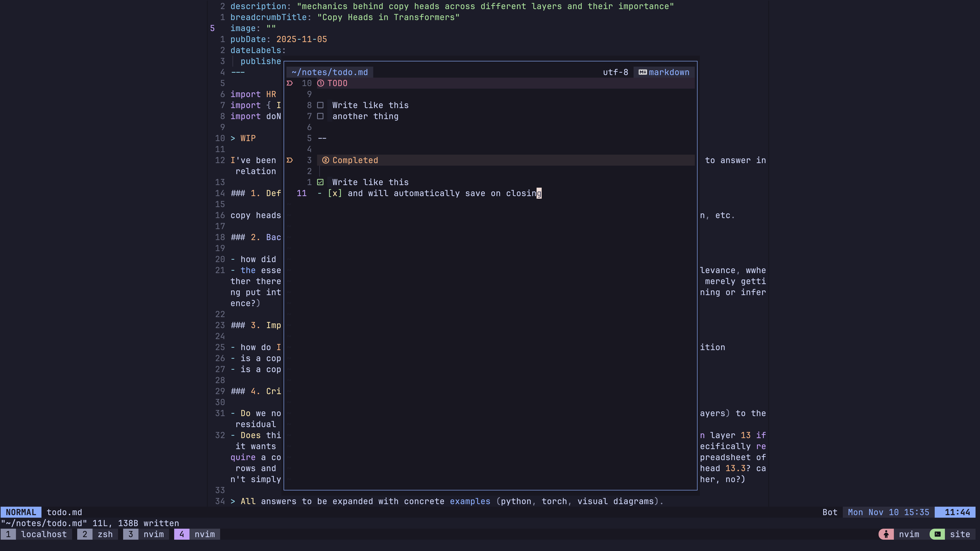Click 'and will automatically save on closing' text
This screenshot has height=551, width=980.
[444, 193]
